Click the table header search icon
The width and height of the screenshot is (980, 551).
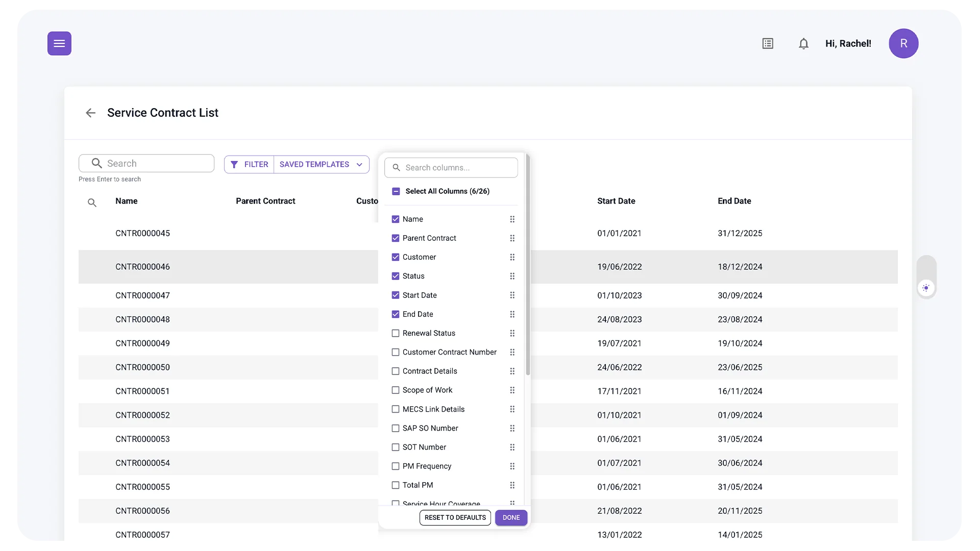(92, 203)
